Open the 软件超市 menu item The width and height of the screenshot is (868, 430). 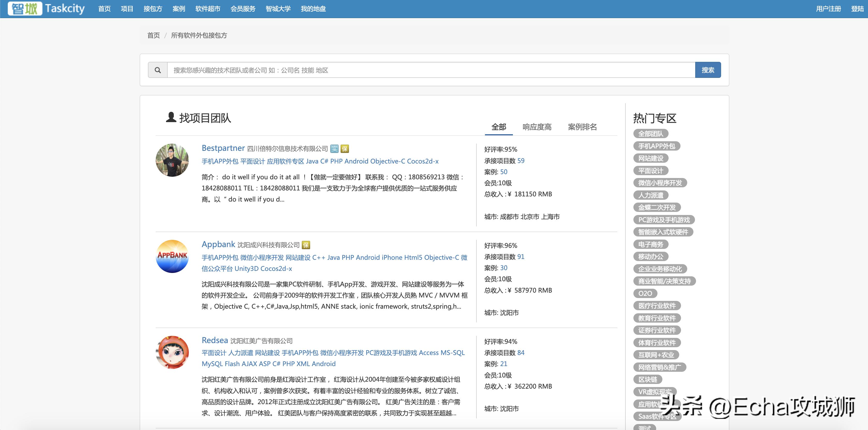[x=208, y=9]
